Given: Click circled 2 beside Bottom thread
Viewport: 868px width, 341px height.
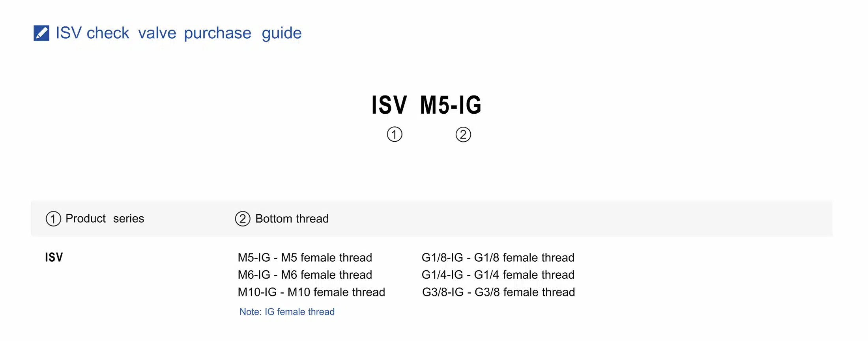Looking at the screenshot, I should point(243,219).
